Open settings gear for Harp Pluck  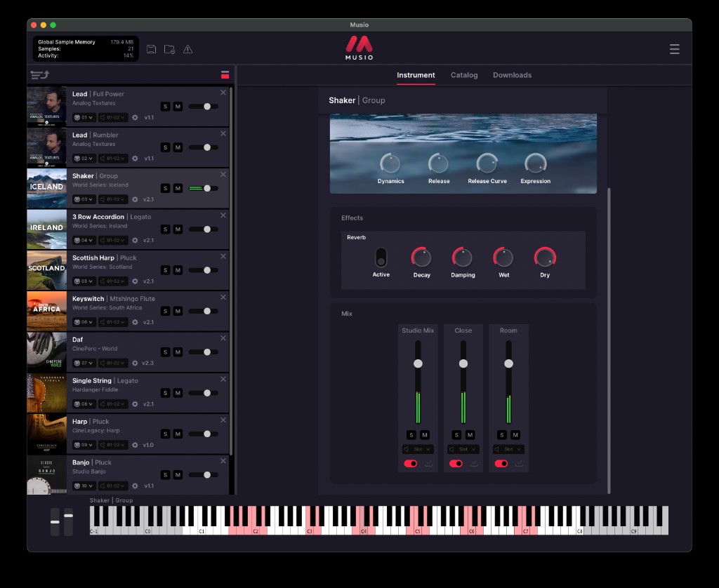[135, 445]
